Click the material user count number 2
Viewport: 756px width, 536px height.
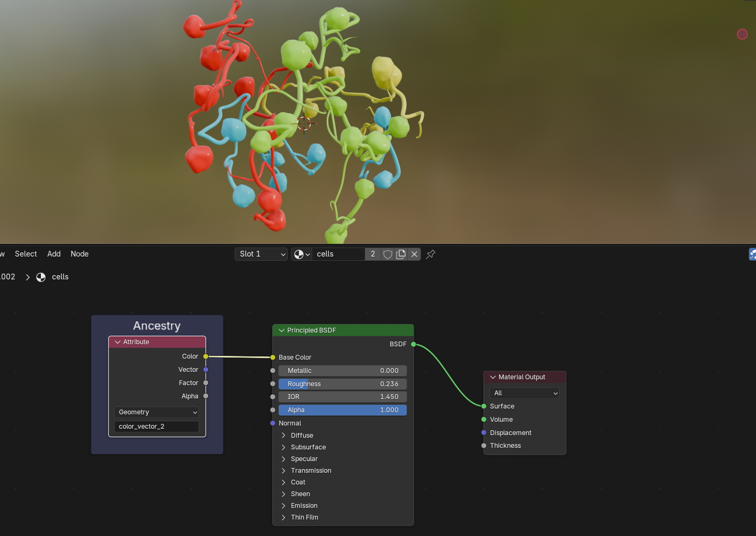pos(373,254)
